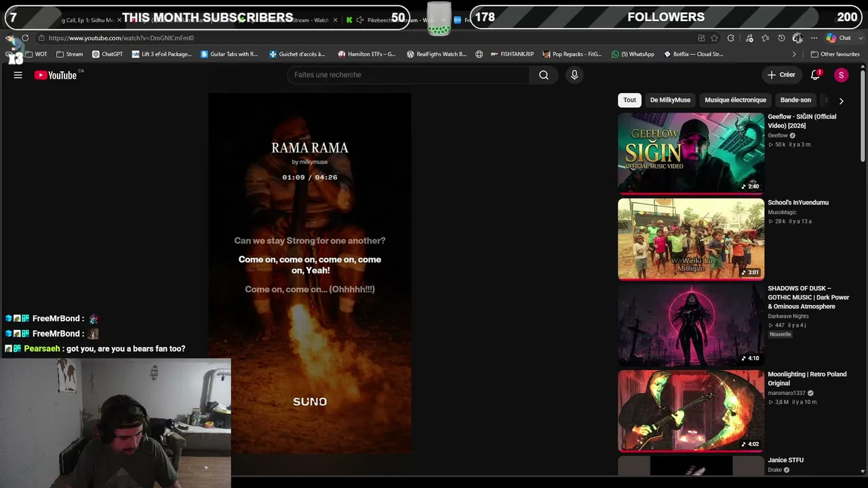Screen dimensions: 868x488
Task: Visit the Darkwave Nights channel name
Action: [788, 316]
